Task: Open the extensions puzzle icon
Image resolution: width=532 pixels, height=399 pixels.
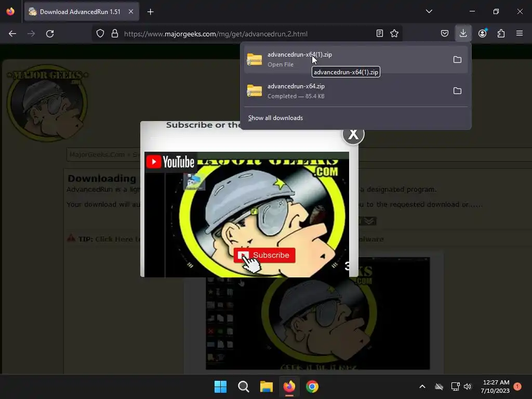Action: point(501,33)
